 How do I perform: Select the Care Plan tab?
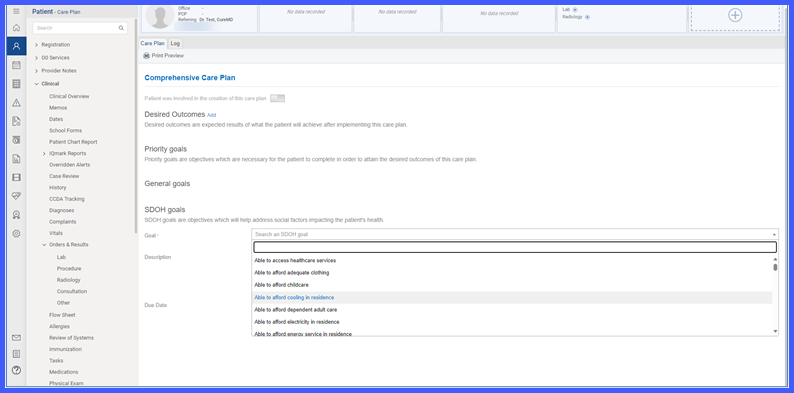[152, 44]
